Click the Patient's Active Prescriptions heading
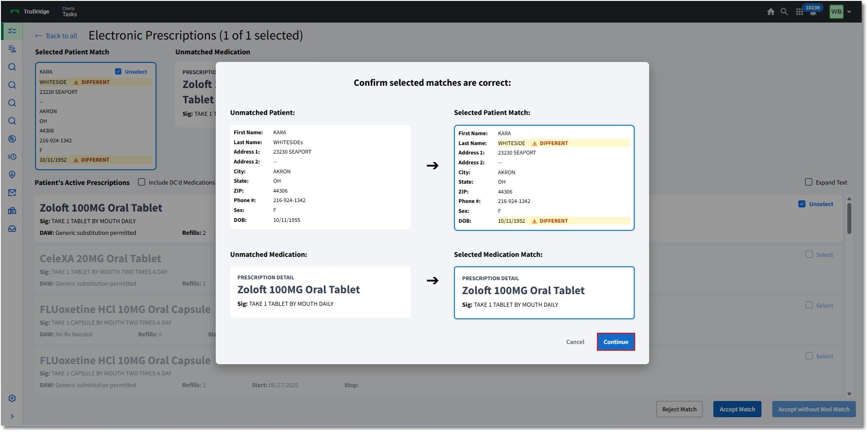This screenshot has width=868, height=432. coord(82,182)
